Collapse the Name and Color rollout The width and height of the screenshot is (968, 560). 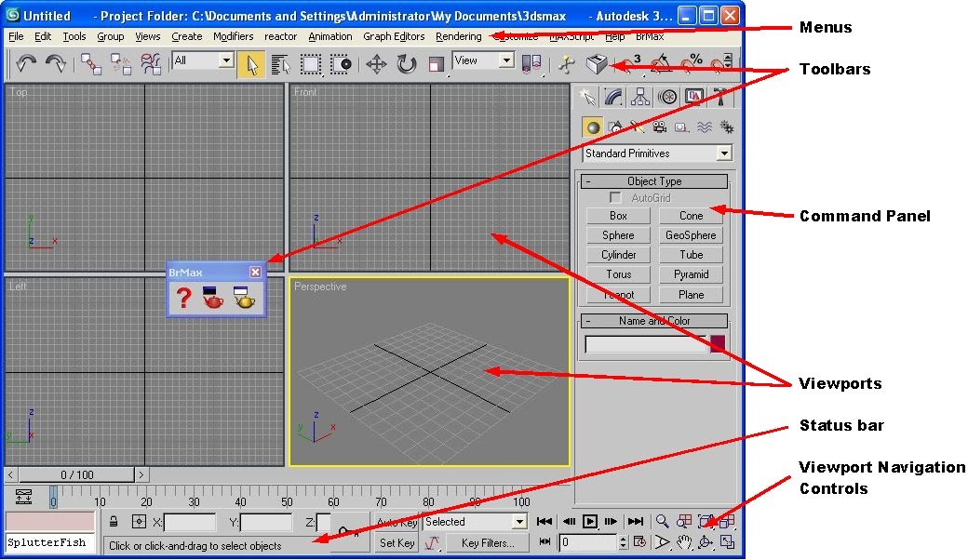[654, 321]
